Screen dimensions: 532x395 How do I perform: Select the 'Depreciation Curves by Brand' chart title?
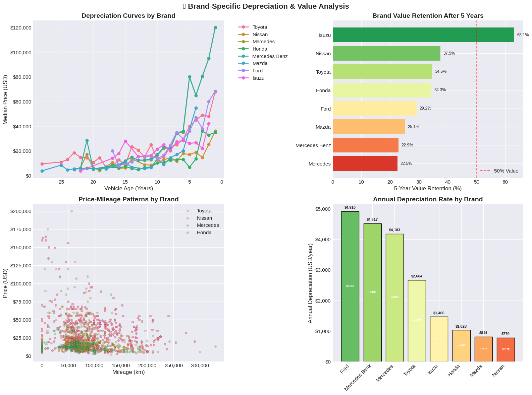128,16
